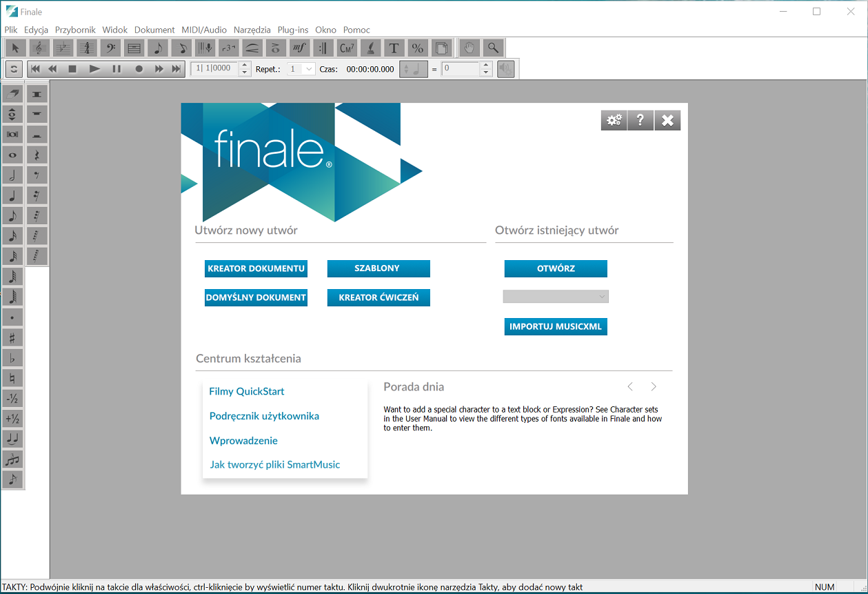Create a Domyślny Dokument
This screenshot has width=868, height=594.
click(x=256, y=297)
